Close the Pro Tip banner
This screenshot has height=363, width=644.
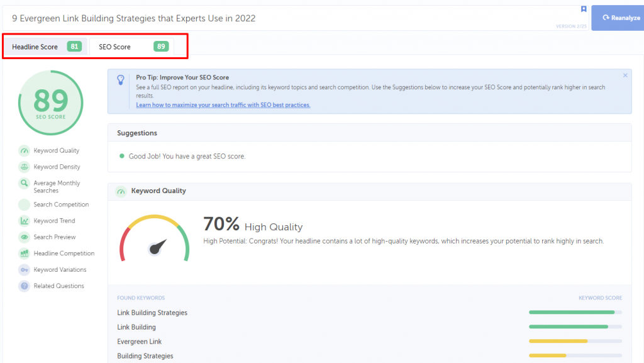(x=625, y=75)
